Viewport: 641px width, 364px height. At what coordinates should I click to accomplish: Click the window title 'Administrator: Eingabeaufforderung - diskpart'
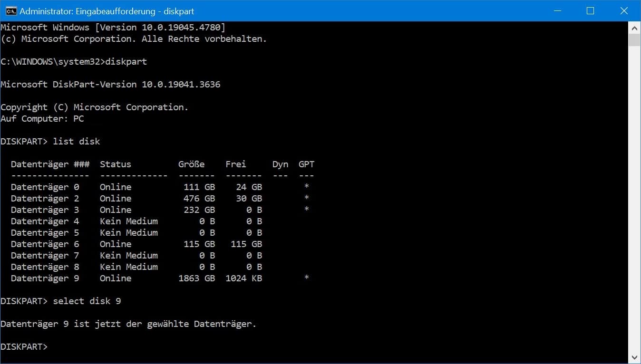click(107, 11)
